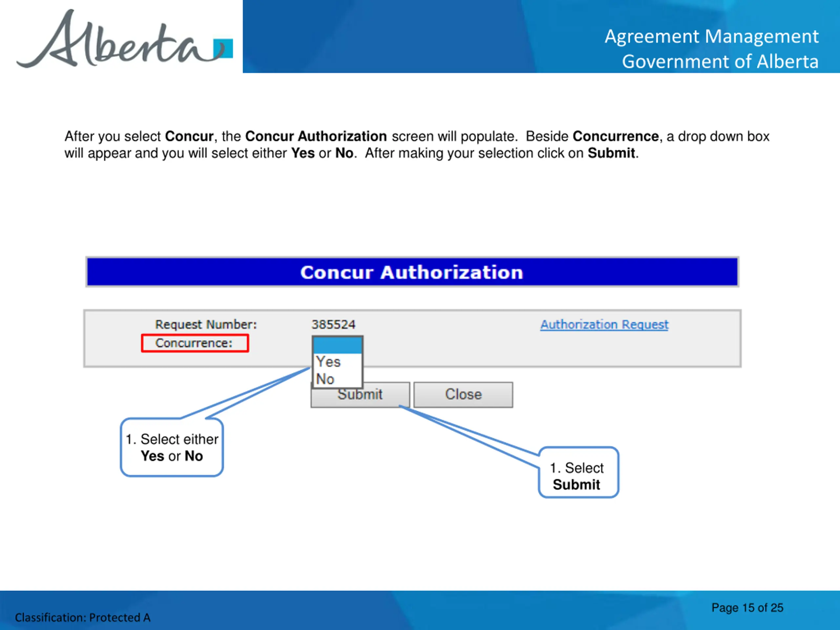The image size is (840, 630).
Task: Click the Concur Authorization heading
Action: (412, 272)
